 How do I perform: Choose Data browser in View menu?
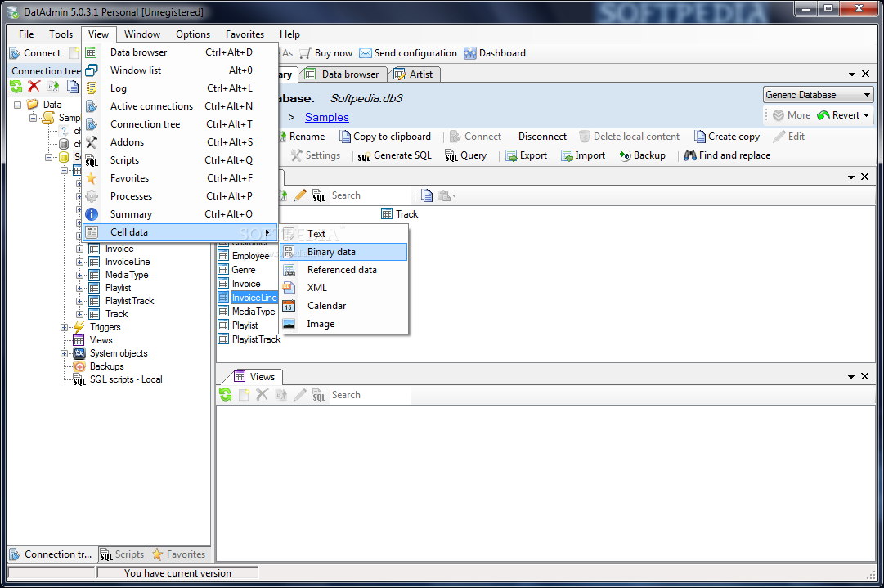pos(181,52)
